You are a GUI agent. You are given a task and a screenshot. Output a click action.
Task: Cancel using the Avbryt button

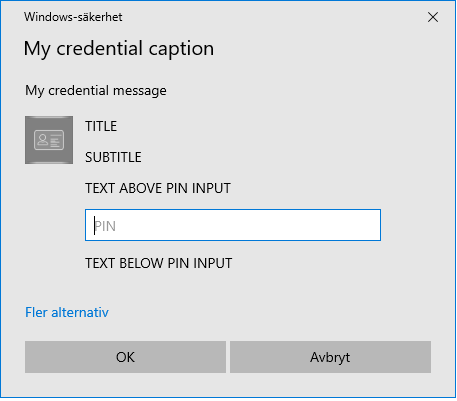tap(330, 357)
